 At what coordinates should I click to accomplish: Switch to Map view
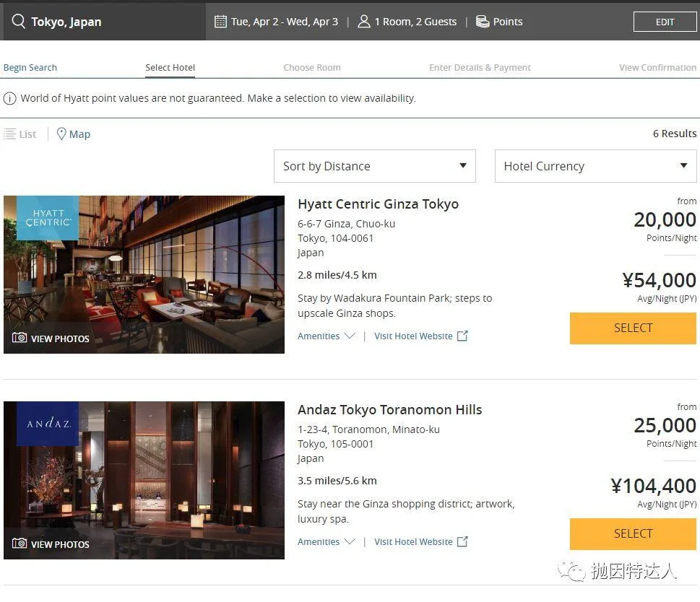[74, 134]
